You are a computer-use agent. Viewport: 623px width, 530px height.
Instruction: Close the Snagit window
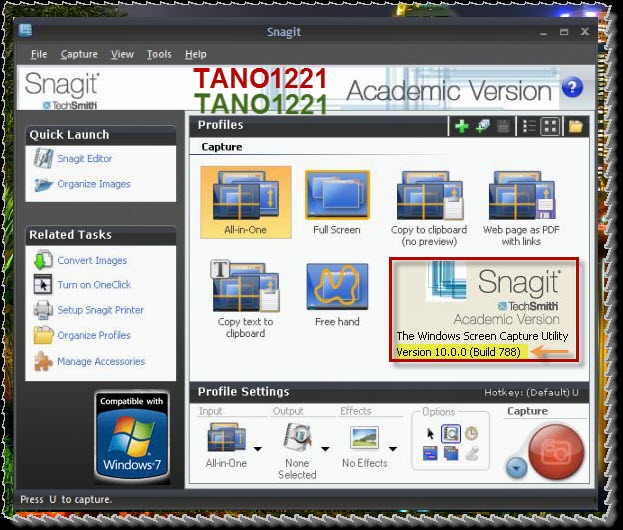[x=585, y=31]
